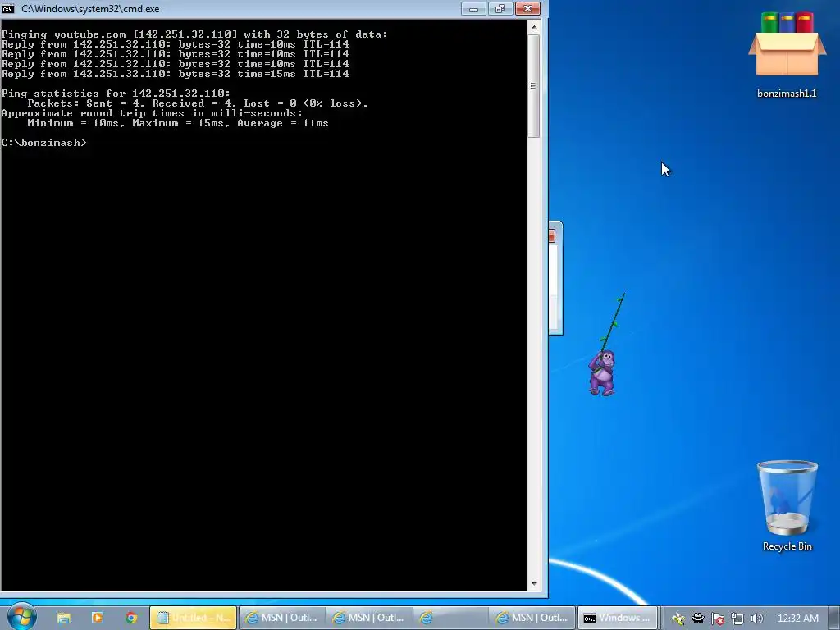Click the C:\Windows\system32\cmd.exe title text
The width and height of the screenshot is (840, 630).
point(90,9)
